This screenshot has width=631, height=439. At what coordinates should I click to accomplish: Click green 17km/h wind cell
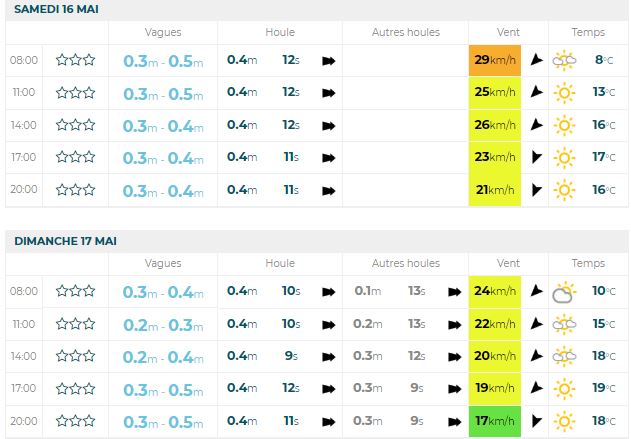pyautogui.click(x=495, y=421)
